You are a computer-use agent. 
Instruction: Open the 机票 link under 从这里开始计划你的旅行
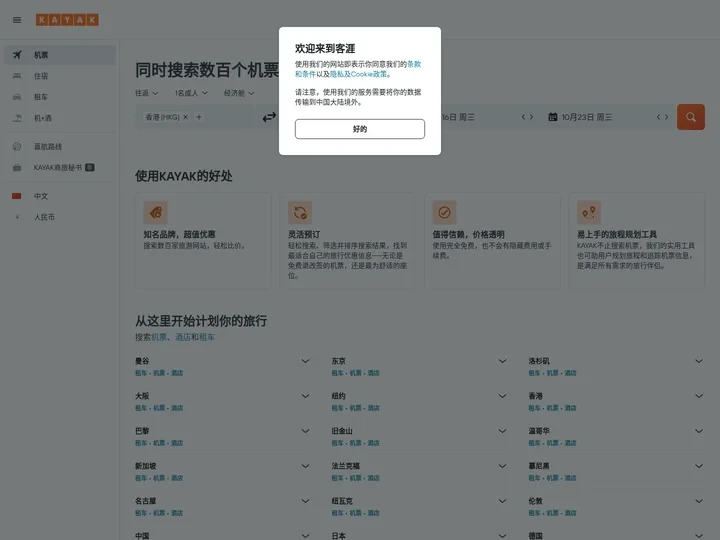coord(159,338)
